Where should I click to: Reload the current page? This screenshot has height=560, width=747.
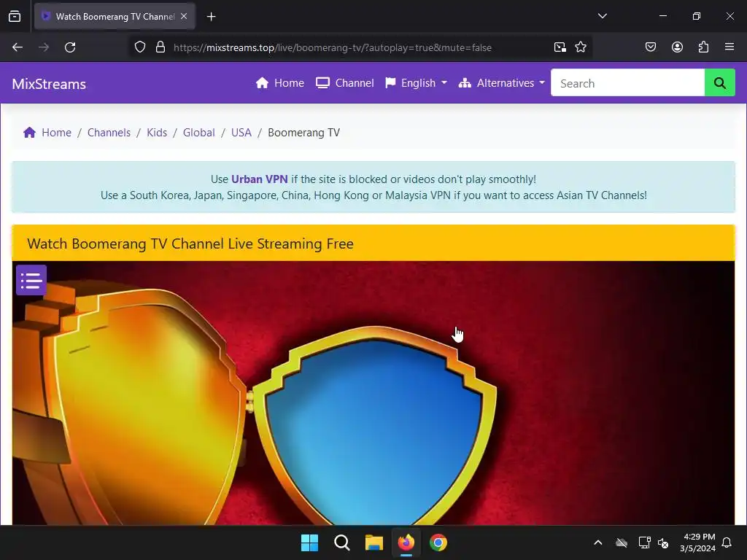coord(70,47)
